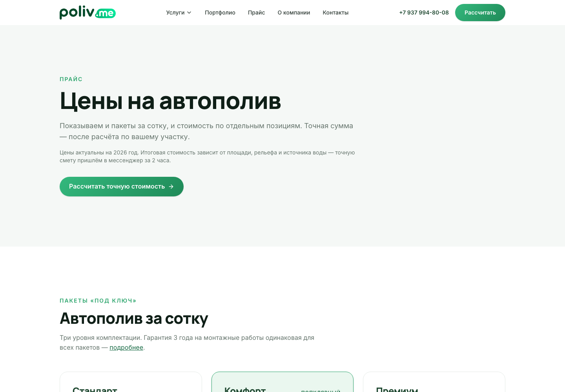Click the text starting with Три уровня комплектации
The image size is (565, 392).
pyautogui.click(x=187, y=343)
